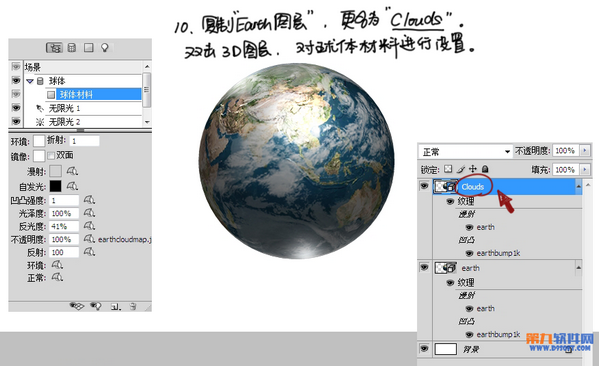Select the materials filter icon in 3D panel
Screen dimensions: 599x366
click(89, 47)
